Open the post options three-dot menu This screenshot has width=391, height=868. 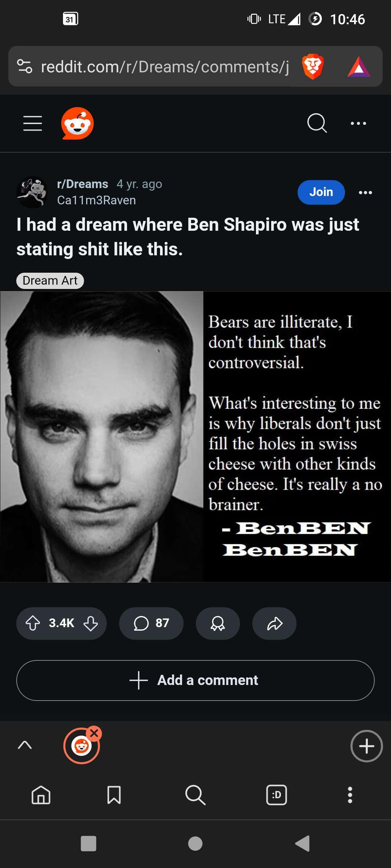coord(365,192)
